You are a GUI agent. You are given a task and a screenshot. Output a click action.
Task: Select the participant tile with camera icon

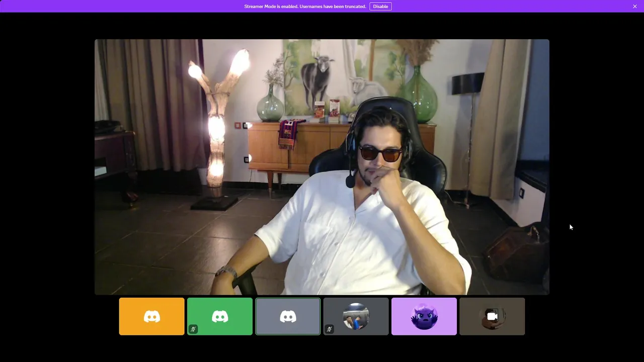click(492, 316)
